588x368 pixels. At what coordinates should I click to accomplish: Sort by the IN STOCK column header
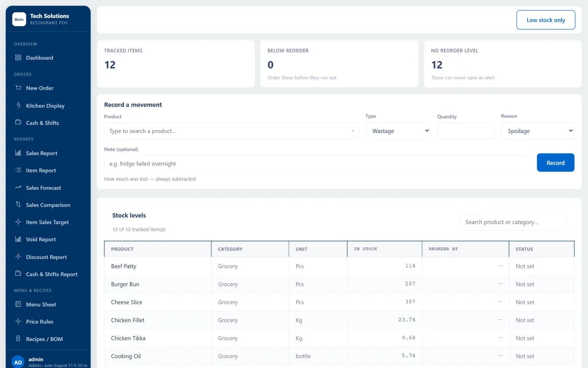(x=385, y=249)
